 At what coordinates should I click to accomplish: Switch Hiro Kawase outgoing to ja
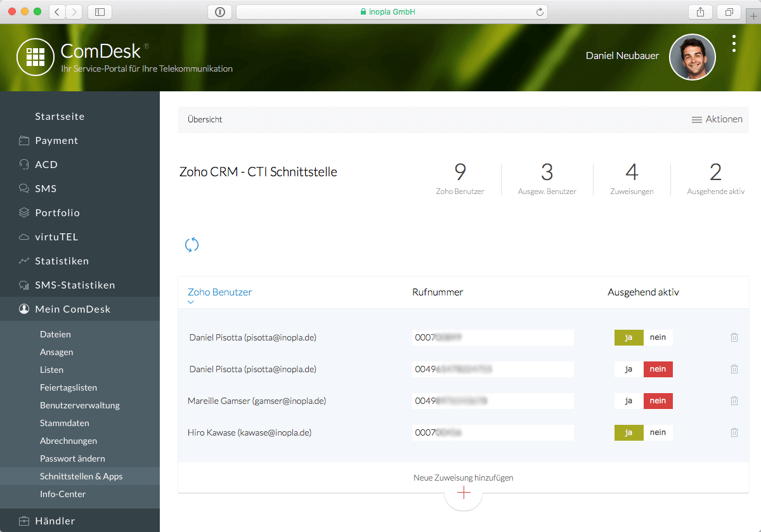click(x=629, y=432)
